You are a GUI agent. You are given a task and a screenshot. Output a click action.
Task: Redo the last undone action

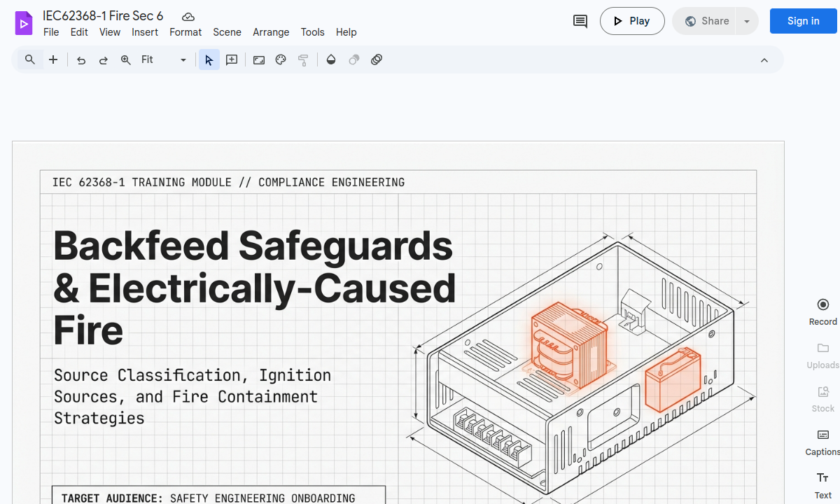click(104, 60)
